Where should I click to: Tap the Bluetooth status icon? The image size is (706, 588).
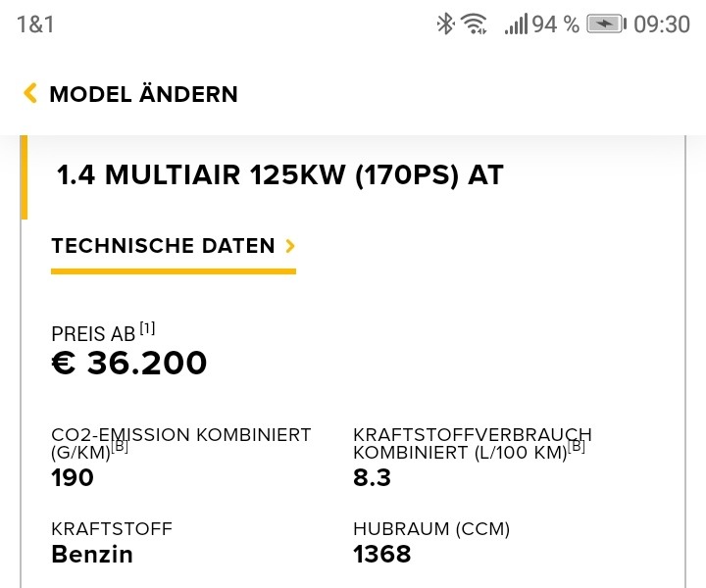click(445, 24)
